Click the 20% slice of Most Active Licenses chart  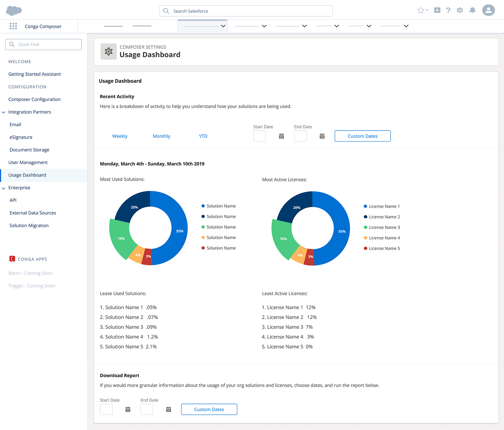pyautogui.click(x=297, y=207)
